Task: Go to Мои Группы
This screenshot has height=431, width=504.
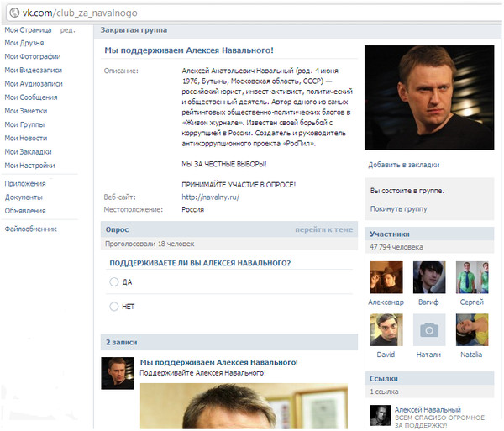Action: pos(24,124)
